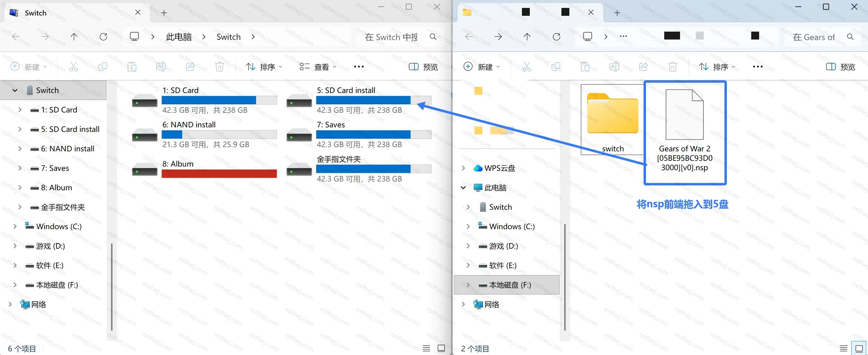Image resolution: width=868 pixels, height=355 pixels.
Task: Expand Windows (C:) in left window tree
Action: 15,226
